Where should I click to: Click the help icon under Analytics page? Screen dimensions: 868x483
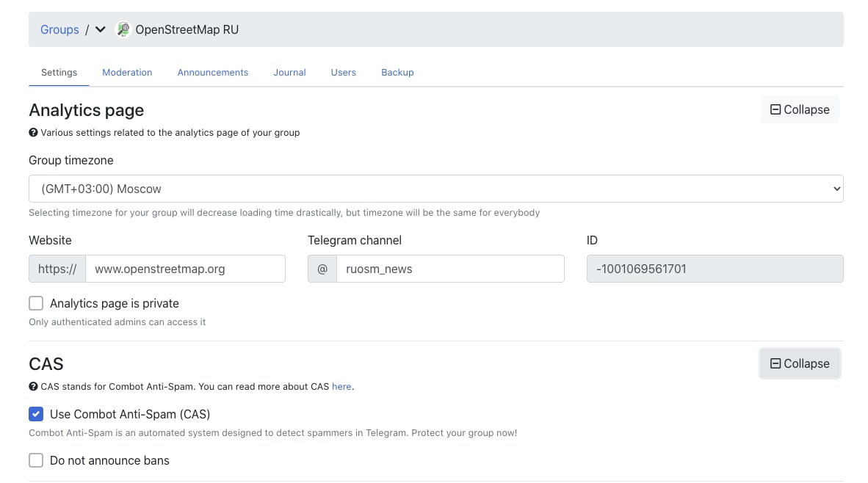(33, 133)
